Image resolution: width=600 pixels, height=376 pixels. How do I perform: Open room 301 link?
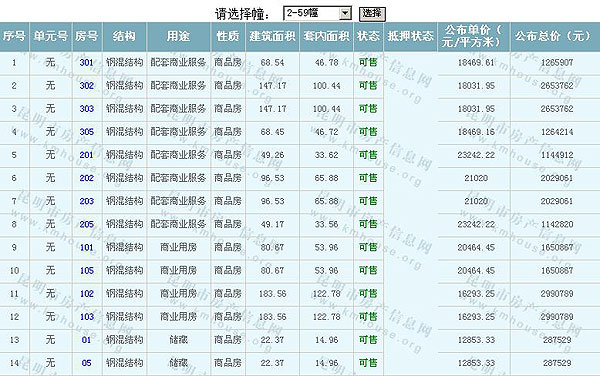[x=86, y=62]
